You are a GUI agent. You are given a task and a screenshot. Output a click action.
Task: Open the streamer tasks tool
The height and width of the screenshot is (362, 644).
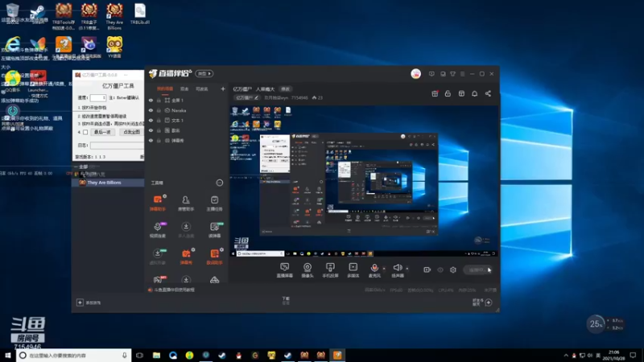(214, 203)
